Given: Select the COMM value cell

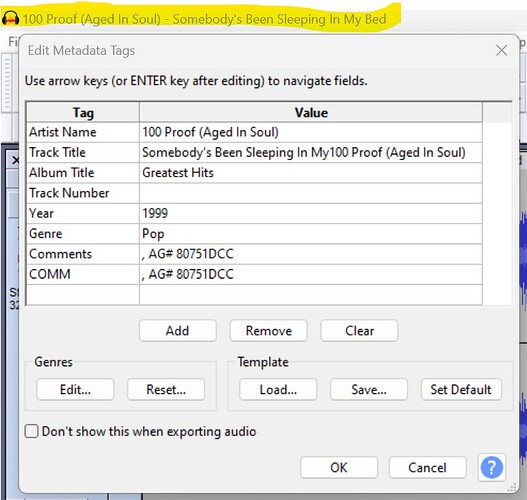Looking at the screenshot, I should click(311, 275).
